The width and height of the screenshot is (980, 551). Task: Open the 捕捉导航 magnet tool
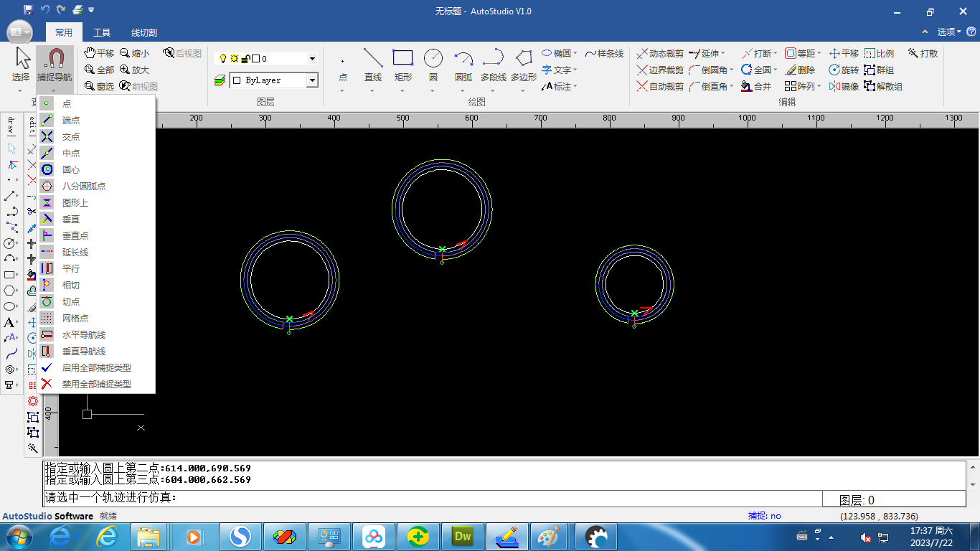55,66
